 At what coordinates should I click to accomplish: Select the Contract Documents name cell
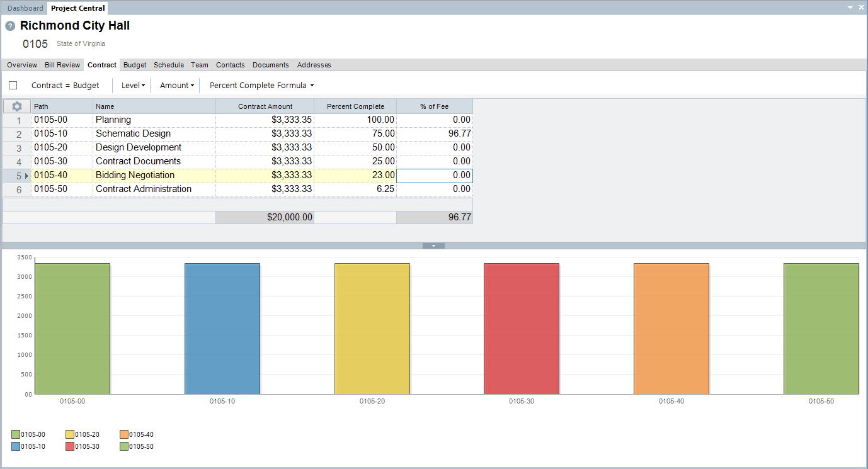pyautogui.click(x=154, y=162)
